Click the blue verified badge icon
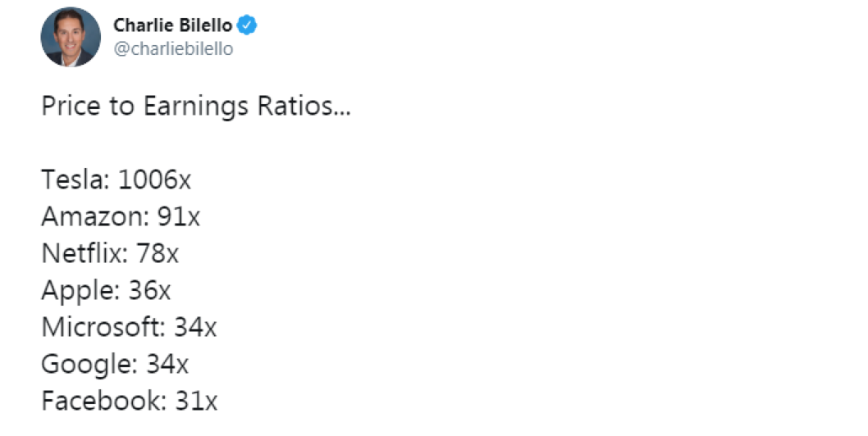Image resolution: width=868 pixels, height=436 pixels. click(x=247, y=25)
